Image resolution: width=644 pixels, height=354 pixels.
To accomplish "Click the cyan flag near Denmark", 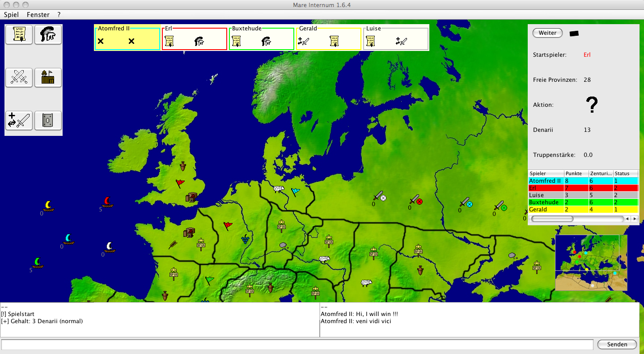I will 296,192.
